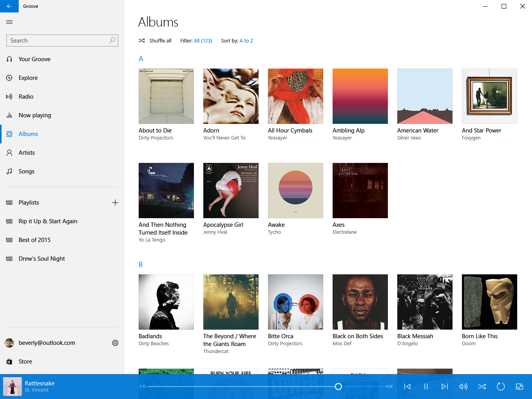The width and height of the screenshot is (532, 399).
Task: Click the Playlists list icon
Action: point(9,203)
